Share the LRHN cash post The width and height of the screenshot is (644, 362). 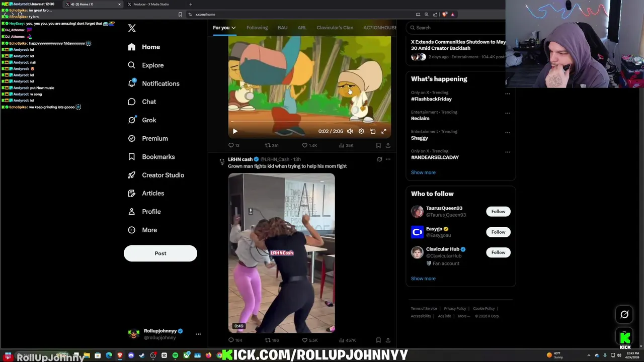tap(388, 340)
